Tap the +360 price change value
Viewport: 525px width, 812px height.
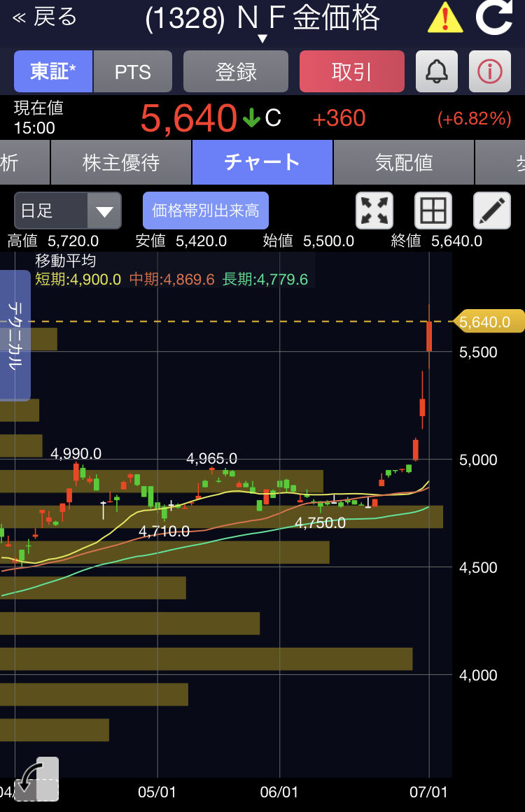(339, 119)
